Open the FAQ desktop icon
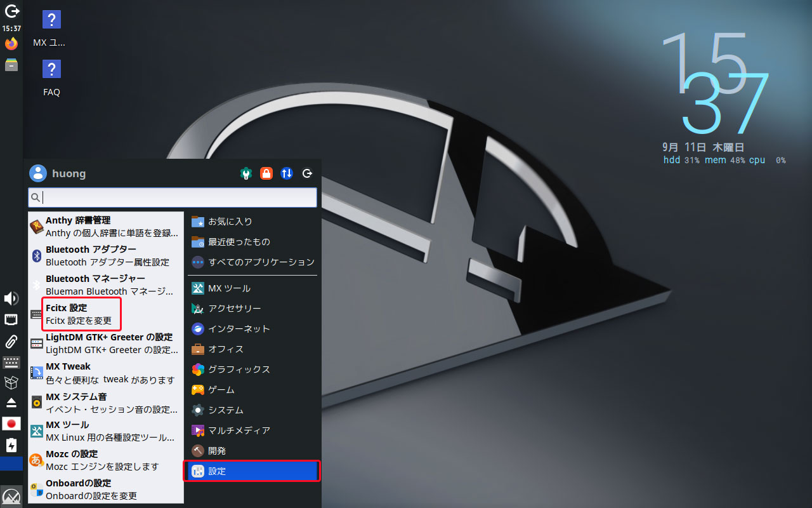Viewport: 812px width, 508px height. 51,77
